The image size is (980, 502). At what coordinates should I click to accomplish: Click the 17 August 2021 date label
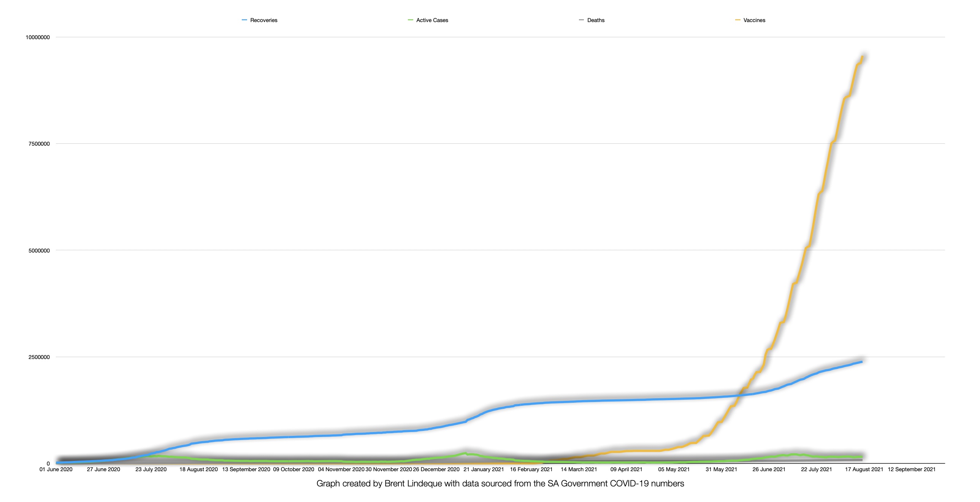pyautogui.click(x=864, y=469)
